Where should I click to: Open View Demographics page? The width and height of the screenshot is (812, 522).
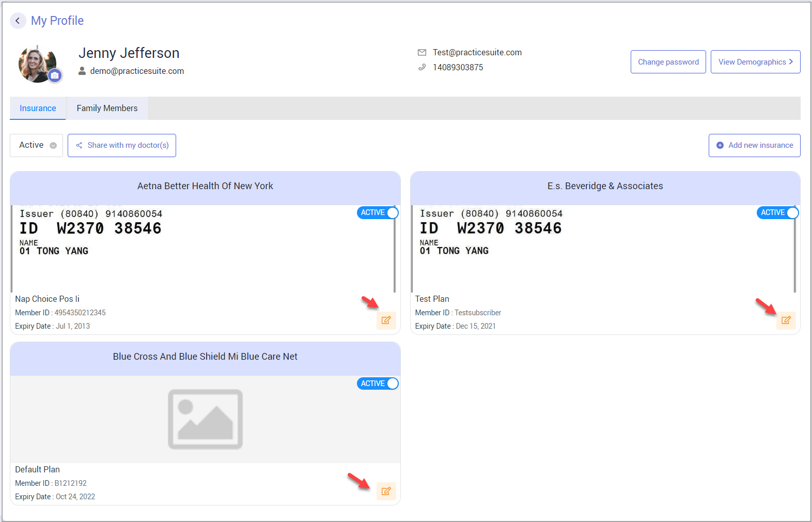pos(755,62)
